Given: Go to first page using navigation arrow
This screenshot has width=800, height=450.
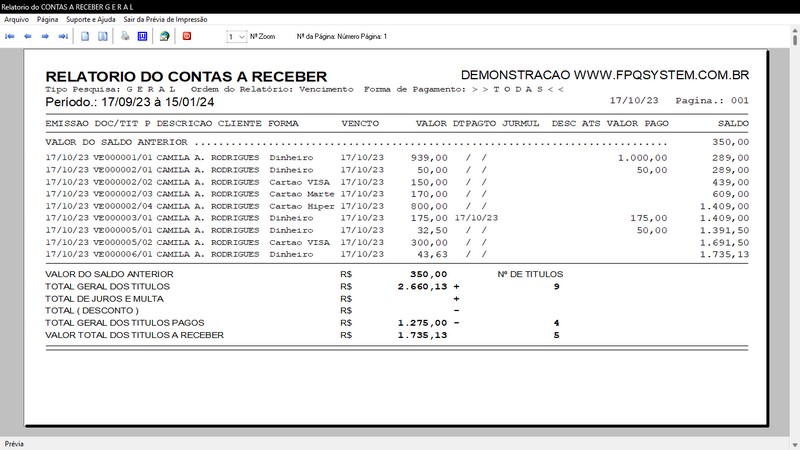Looking at the screenshot, I should tap(10, 36).
